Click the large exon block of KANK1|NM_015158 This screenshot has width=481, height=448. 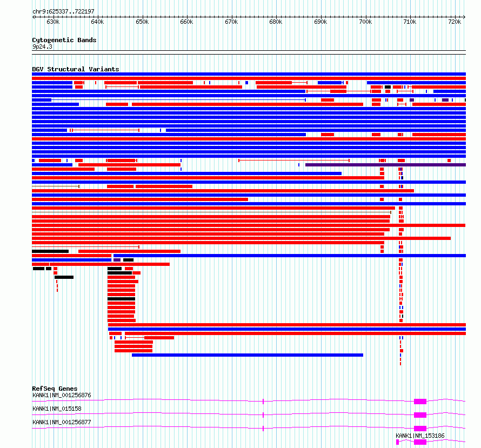(x=420, y=415)
